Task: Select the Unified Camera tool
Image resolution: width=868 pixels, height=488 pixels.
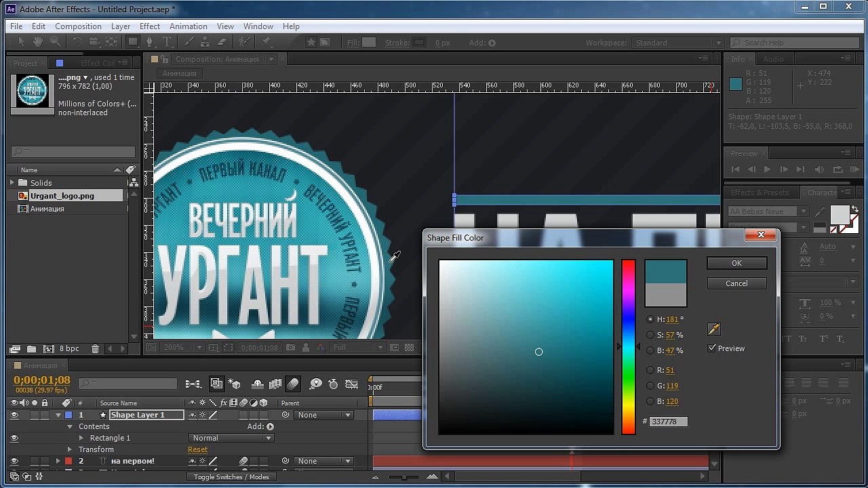Action: coord(94,42)
